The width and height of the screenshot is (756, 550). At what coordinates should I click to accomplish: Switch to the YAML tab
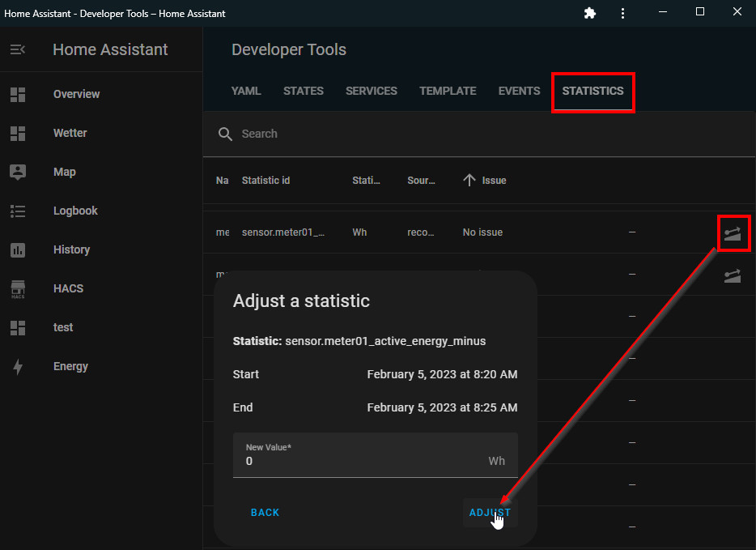[x=246, y=91]
